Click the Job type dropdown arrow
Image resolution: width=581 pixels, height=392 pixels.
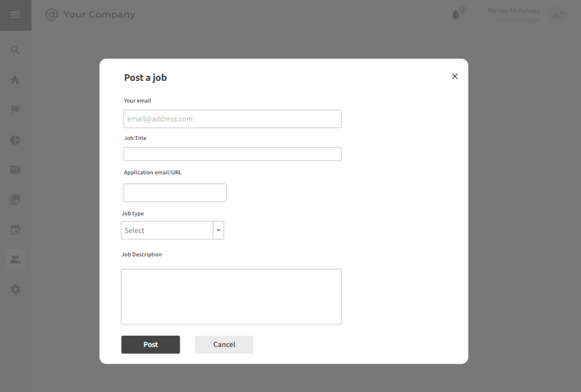[x=218, y=230]
